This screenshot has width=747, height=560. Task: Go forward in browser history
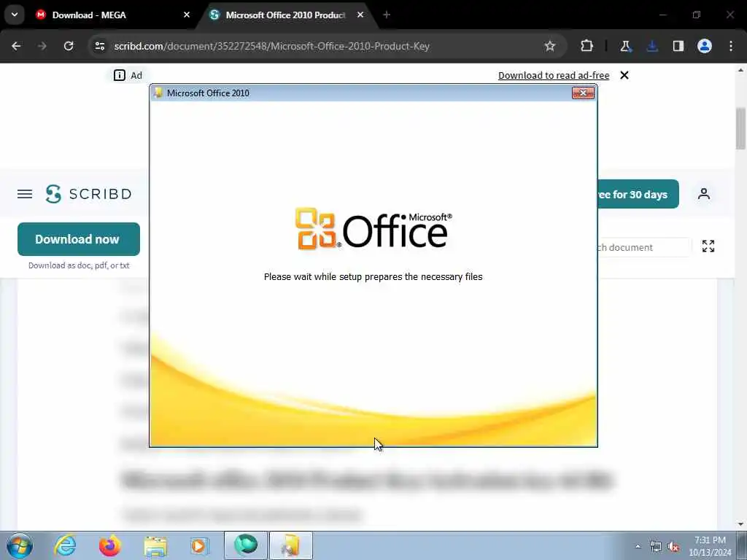pyautogui.click(x=42, y=46)
